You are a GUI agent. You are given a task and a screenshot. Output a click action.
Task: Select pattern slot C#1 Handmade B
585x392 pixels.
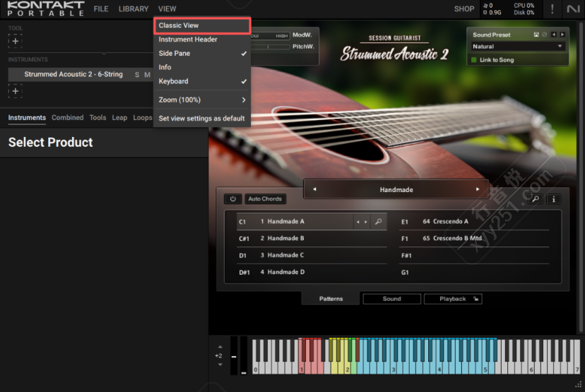point(312,238)
